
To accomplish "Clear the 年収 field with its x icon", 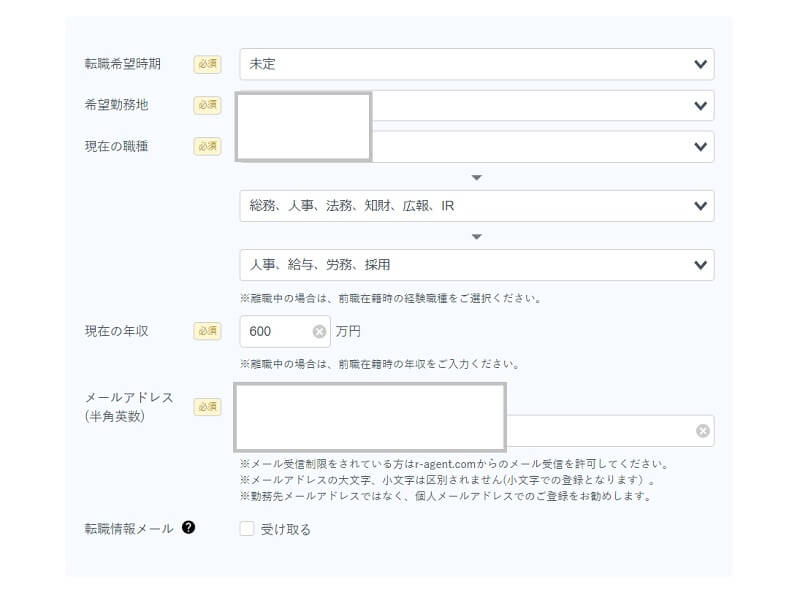I will (x=319, y=332).
